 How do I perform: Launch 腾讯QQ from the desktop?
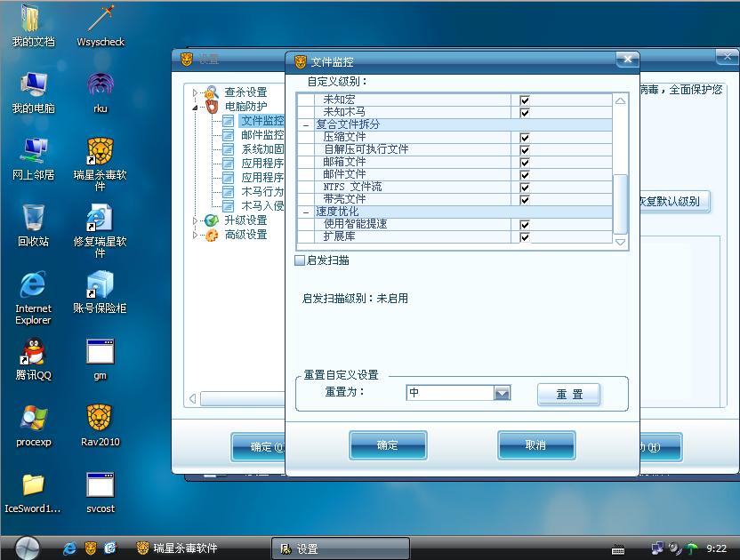[34, 352]
